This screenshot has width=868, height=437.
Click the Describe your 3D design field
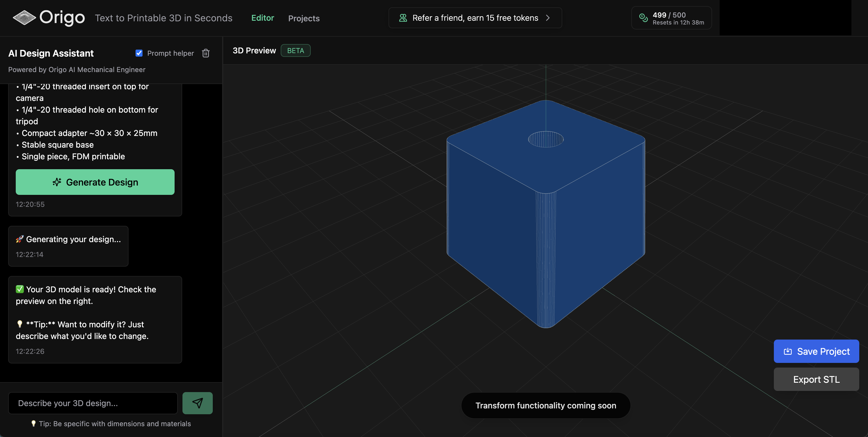tap(93, 403)
